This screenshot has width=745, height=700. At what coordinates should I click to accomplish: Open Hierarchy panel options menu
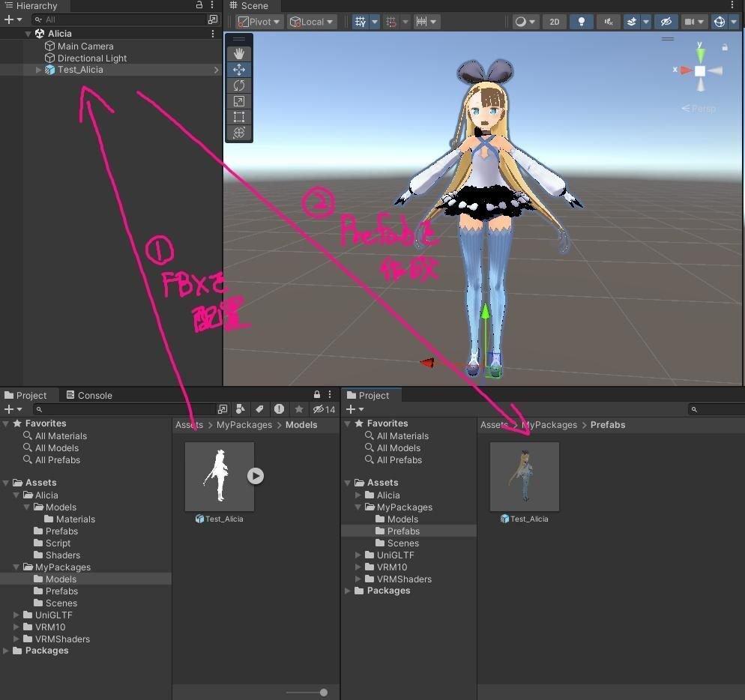point(212,4)
